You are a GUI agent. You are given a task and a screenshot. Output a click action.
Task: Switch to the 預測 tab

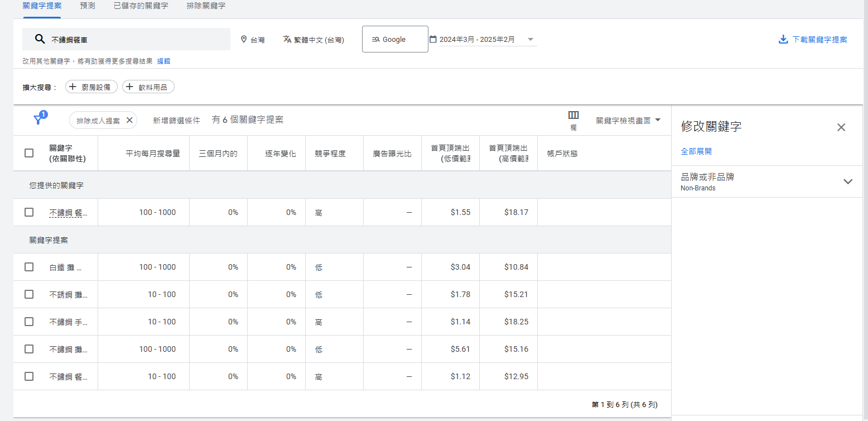[87, 6]
